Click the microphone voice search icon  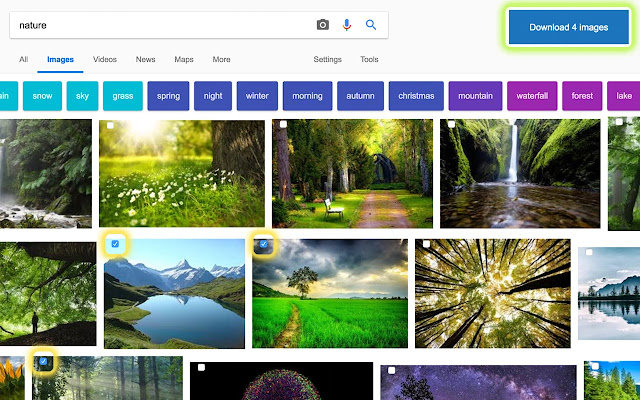click(347, 25)
